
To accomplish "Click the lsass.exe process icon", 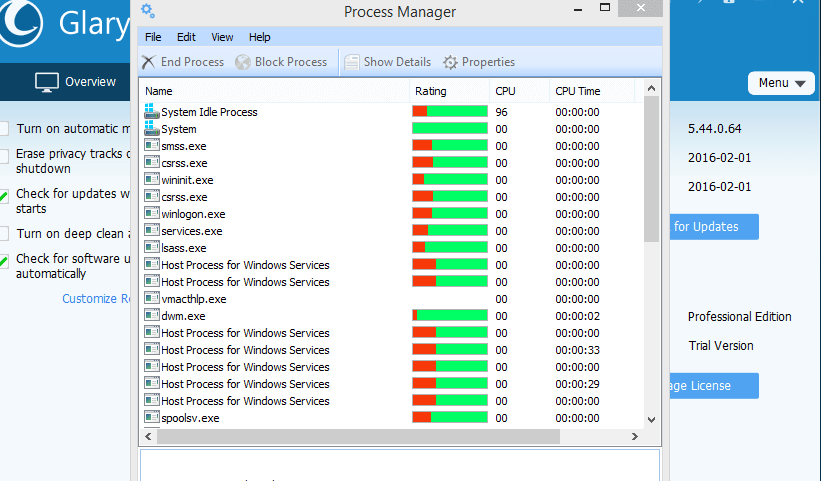I will pos(152,247).
